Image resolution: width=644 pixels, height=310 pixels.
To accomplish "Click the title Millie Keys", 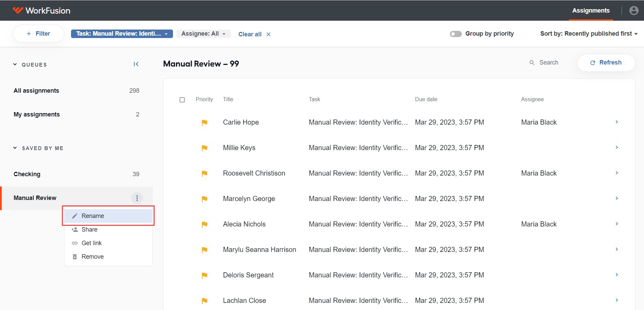I will (x=239, y=148).
